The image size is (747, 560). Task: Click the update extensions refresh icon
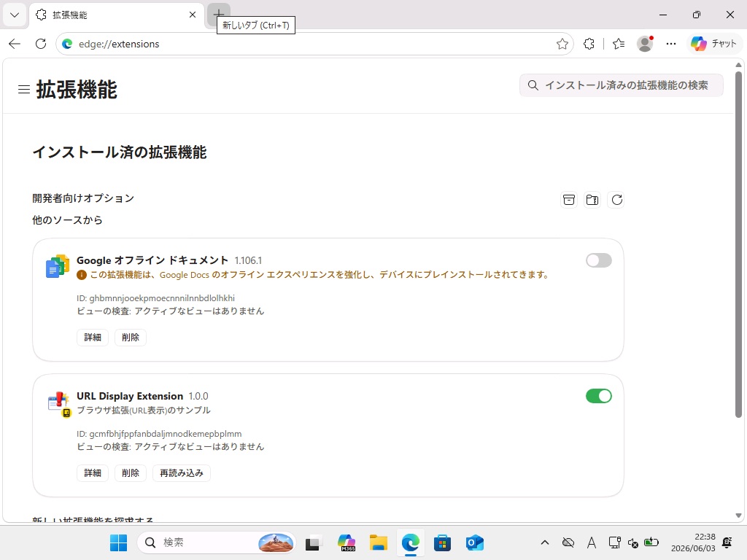[617, 200]
